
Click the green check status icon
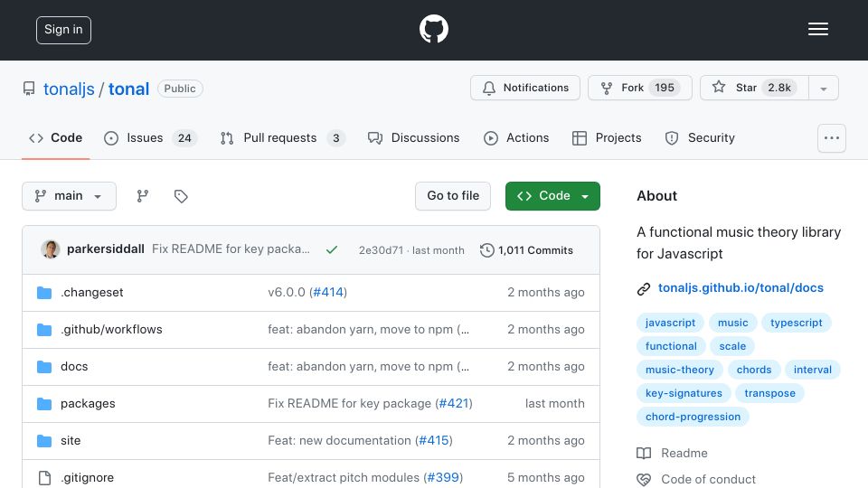(x=332, y=250)
